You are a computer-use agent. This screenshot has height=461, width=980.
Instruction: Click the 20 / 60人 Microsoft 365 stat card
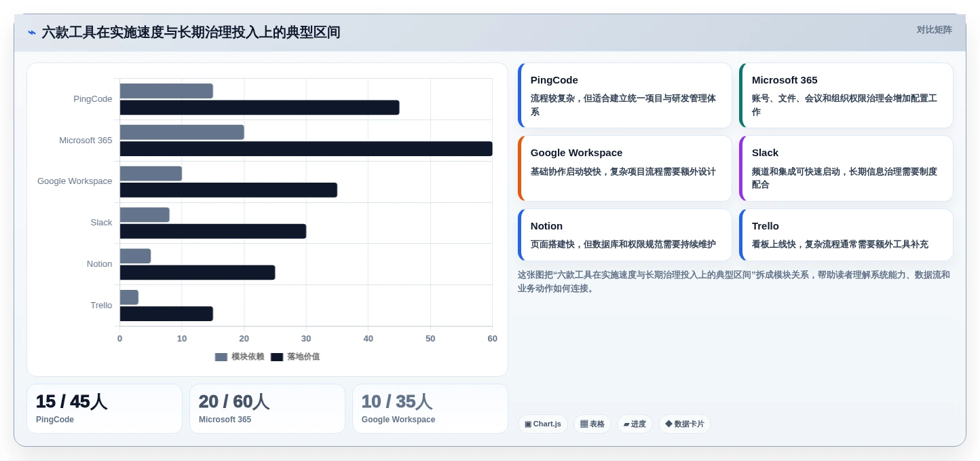click(x=267, y=409)
